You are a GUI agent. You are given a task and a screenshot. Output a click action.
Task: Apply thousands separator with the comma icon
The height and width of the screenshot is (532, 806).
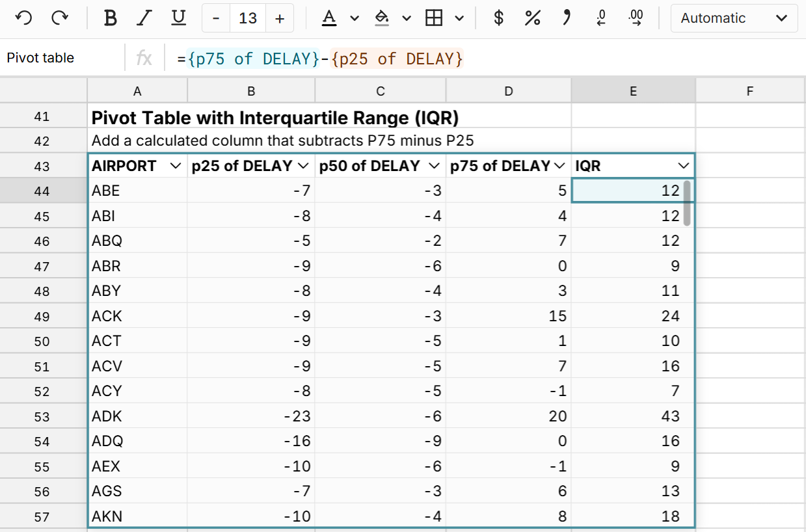pos(566,18)
